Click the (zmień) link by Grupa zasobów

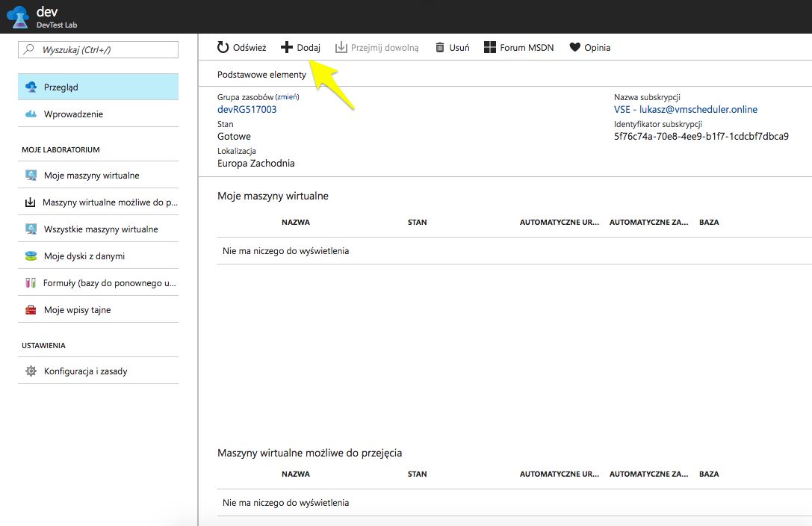pyautogui.click(x=288, y=97)
